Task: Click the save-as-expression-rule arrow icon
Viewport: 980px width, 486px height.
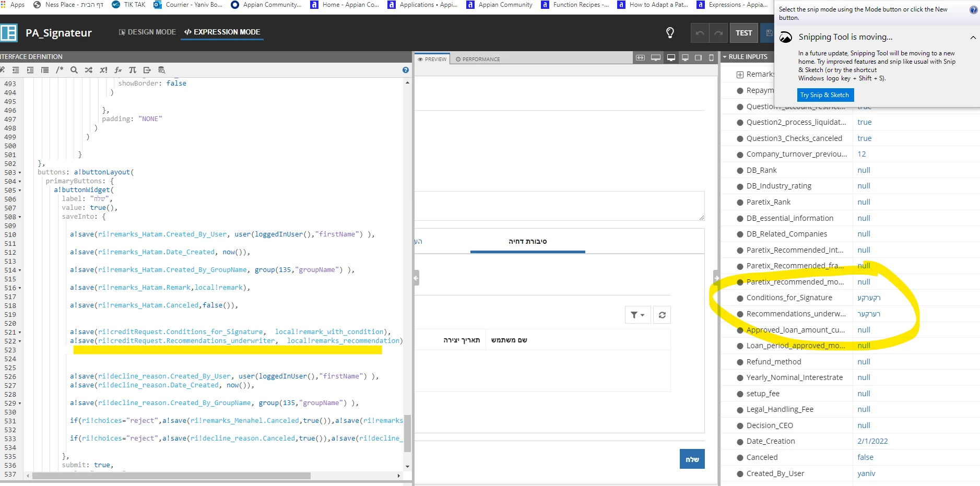Action: (x=147, y=70)
